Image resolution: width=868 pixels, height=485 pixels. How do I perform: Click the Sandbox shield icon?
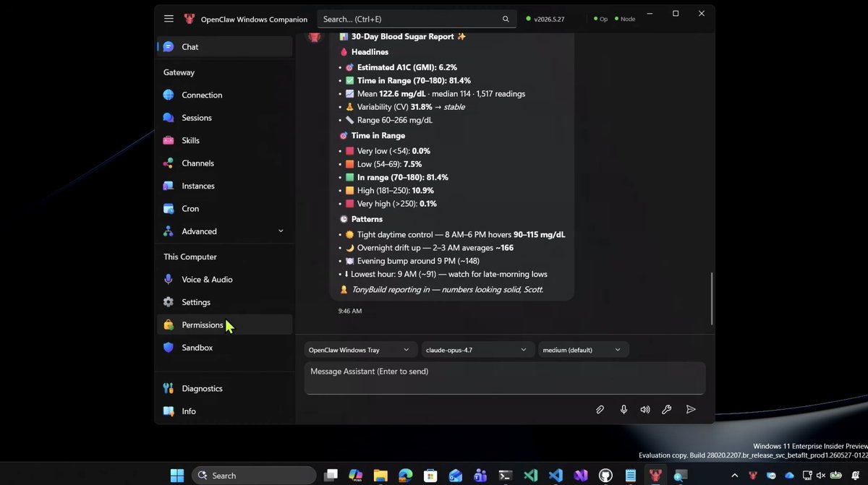tap(169, 348)
